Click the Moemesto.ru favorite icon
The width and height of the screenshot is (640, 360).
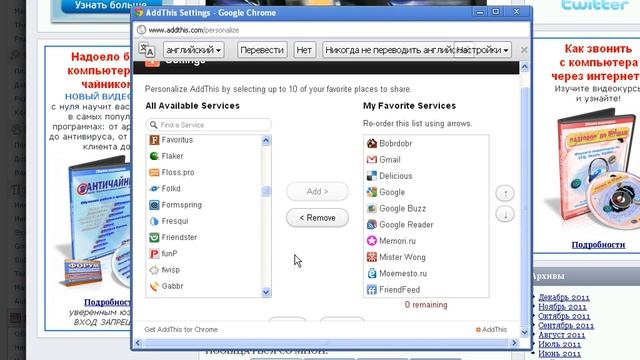point(371,273)
